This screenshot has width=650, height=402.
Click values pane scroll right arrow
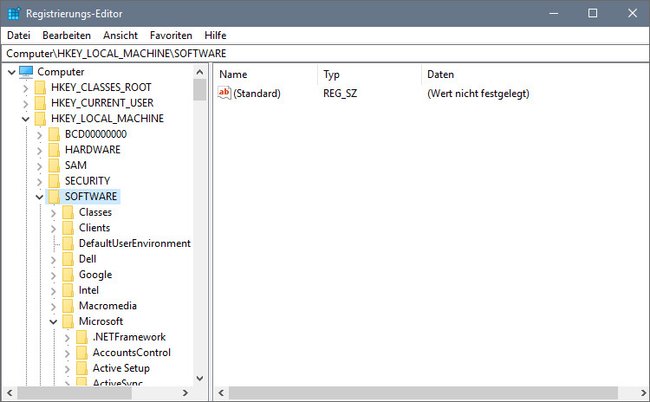(643, 392)
